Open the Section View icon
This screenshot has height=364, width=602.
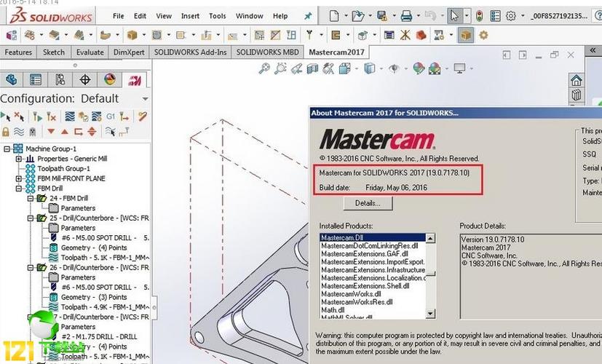(x=312, y=68)
